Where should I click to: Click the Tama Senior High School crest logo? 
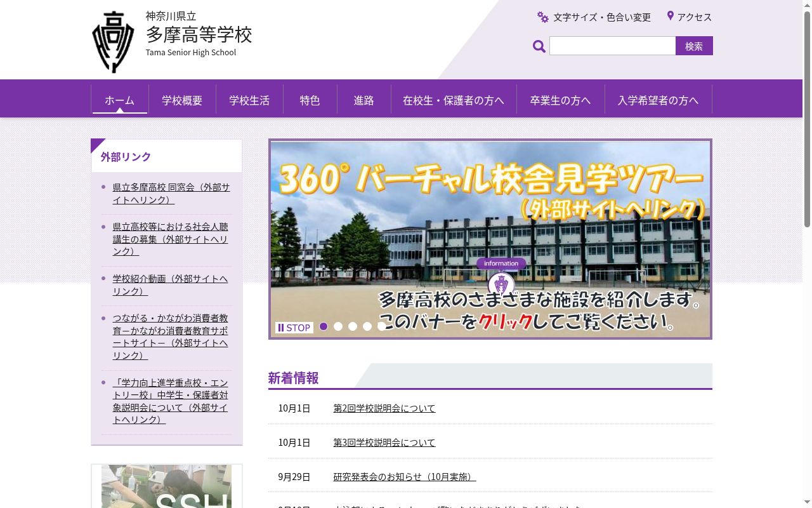coord(113,42)
